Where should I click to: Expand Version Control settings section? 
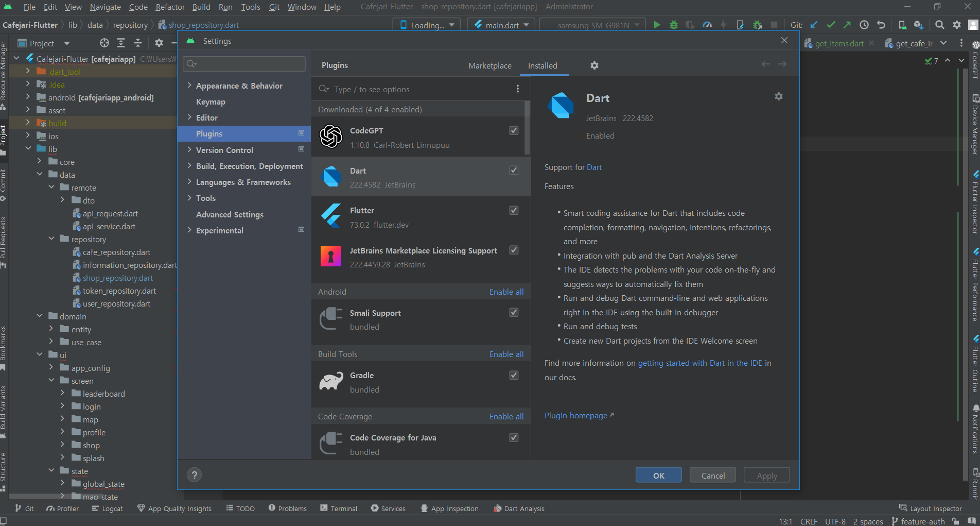[x=189, y=149]
